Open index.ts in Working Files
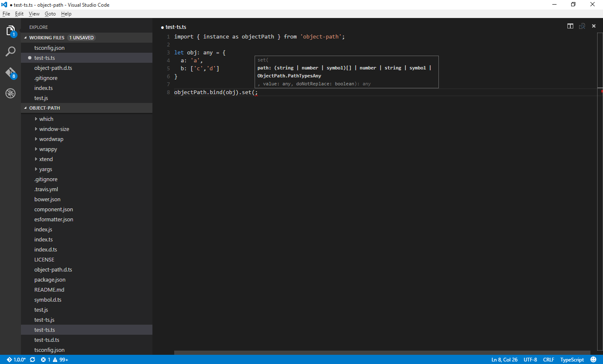This screenshot has width=603, height=364. click(87, 88)
